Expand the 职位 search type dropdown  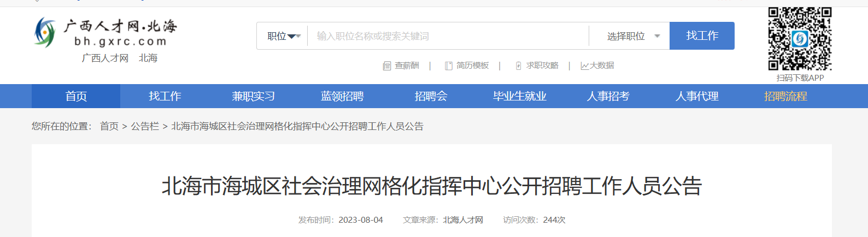click(x=283, y=36)
